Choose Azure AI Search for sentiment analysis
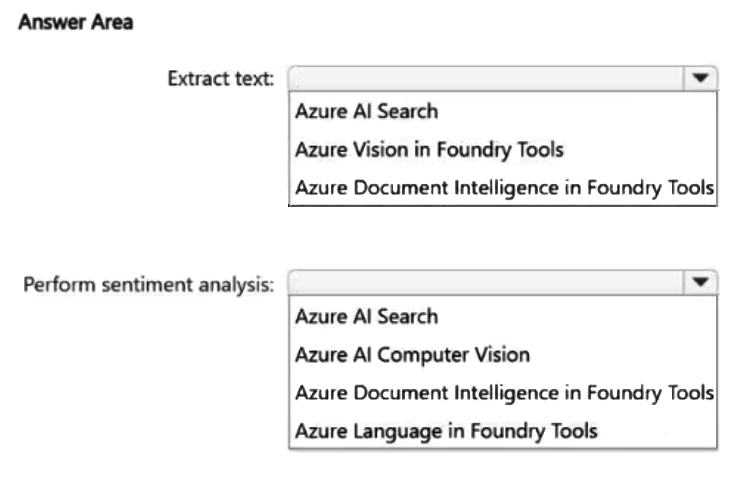 (366, 316)
